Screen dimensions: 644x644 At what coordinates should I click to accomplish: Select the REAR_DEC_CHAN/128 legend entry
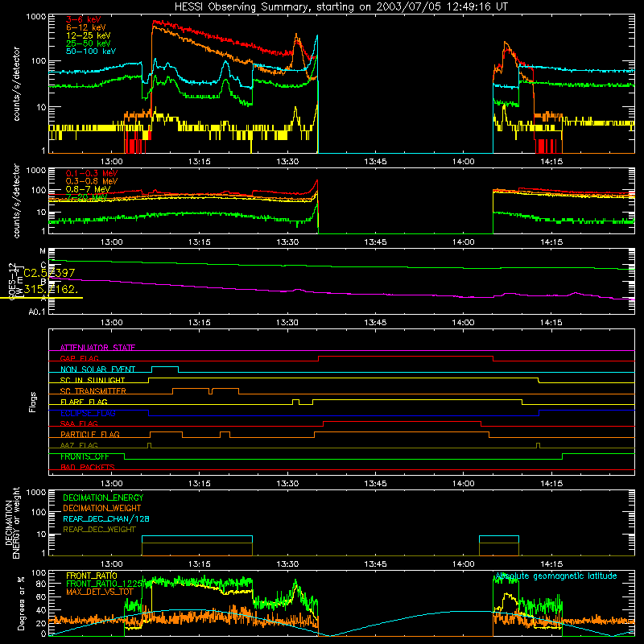click(x=106, y=518)
